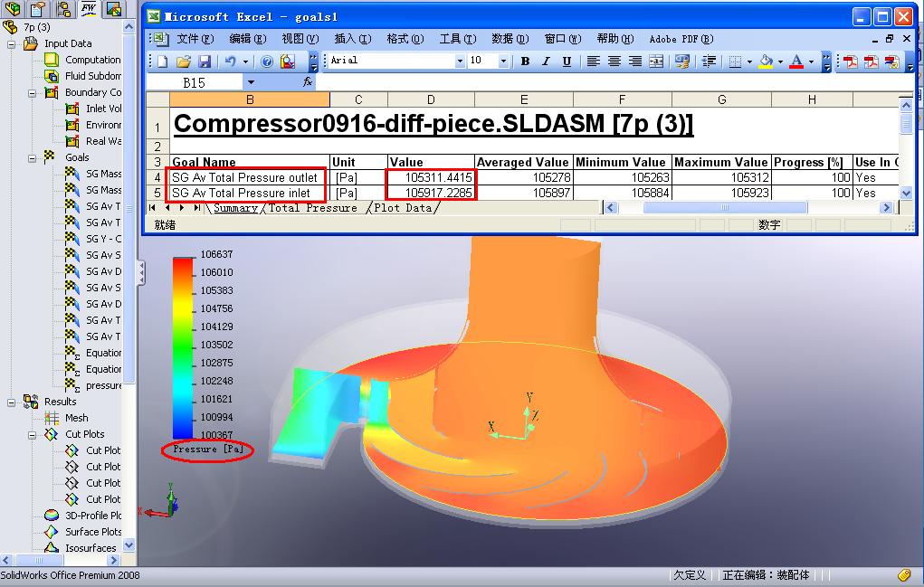This screenshot has width=924, height=587.
Task: Open the FeatureManager design tree tab
Action: [x=13, y=8]
